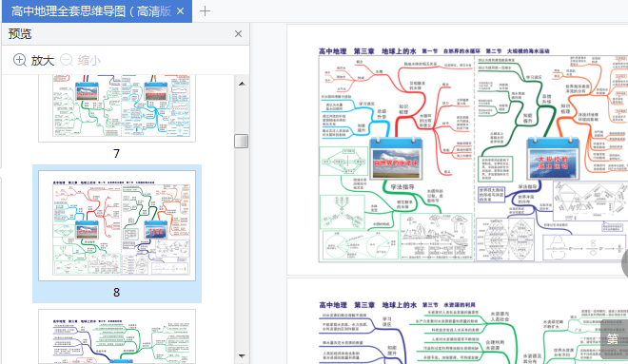Switch to the 高中地理全套思维导图 tab
This screenshot has height=364, width=628.
point(91,11)
